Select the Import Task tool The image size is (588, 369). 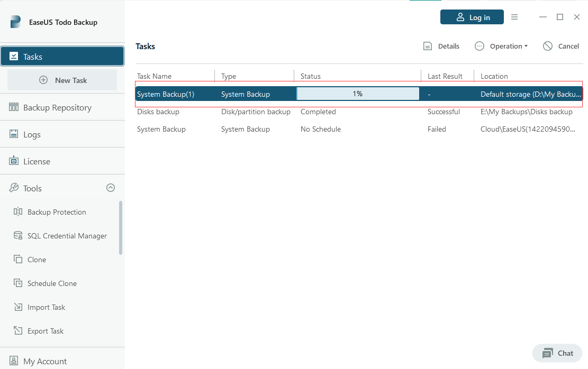tap(46, 307)
